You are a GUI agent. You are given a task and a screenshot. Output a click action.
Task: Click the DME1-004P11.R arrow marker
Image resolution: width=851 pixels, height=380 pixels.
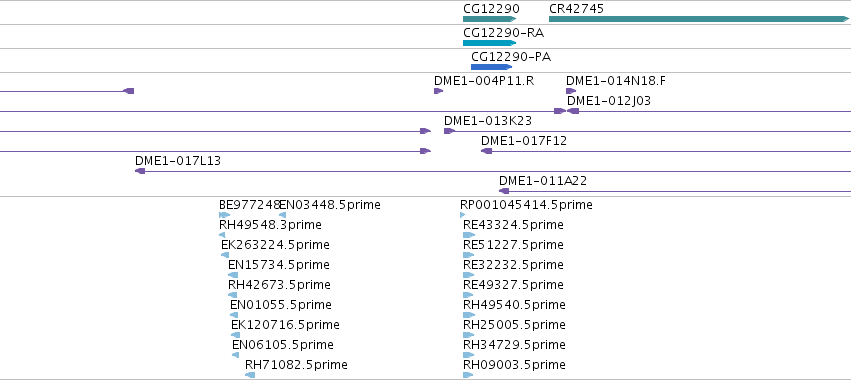point(439,91)
